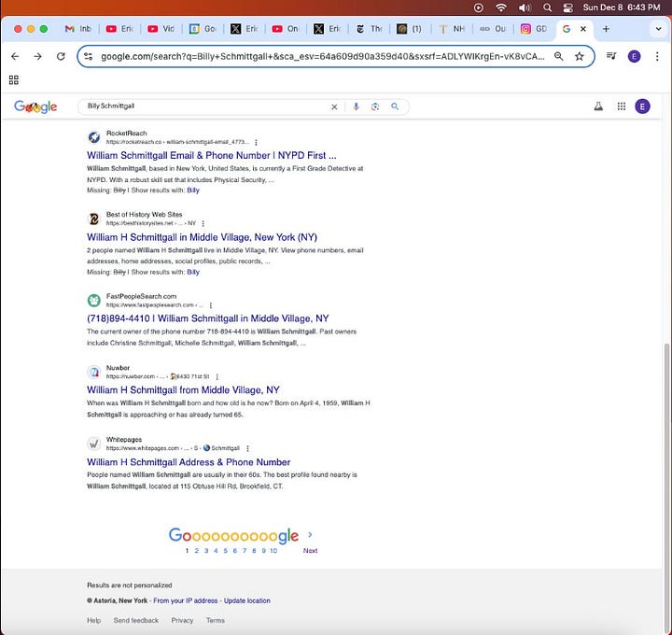Switch to the Instagram GD tab
672x635 pixels.
(534, 29)
